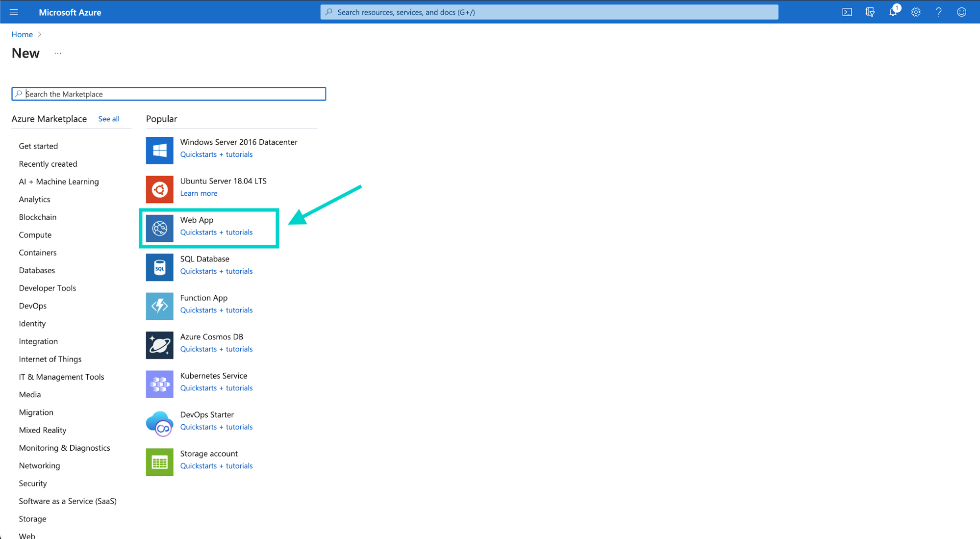Viewport: 980px width, 539px height.
Task: Open Function App Quickstarts + tutorials link
Action: pyautogui.click(x=216, y=310)
